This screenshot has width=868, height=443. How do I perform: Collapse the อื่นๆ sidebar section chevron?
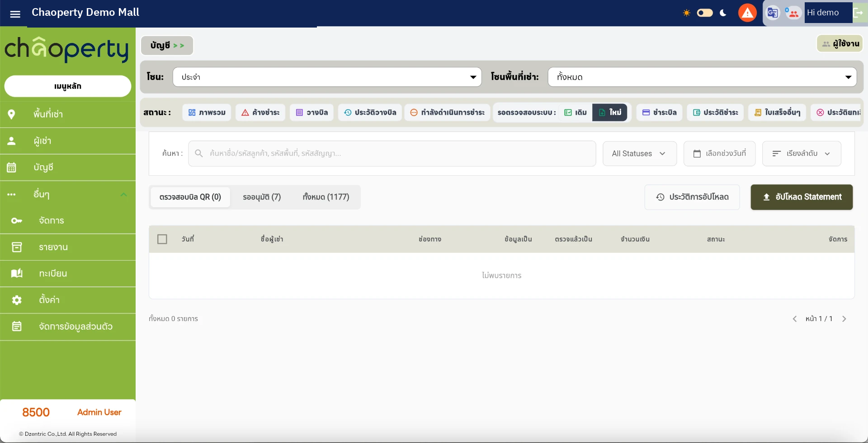click(123, 195)
